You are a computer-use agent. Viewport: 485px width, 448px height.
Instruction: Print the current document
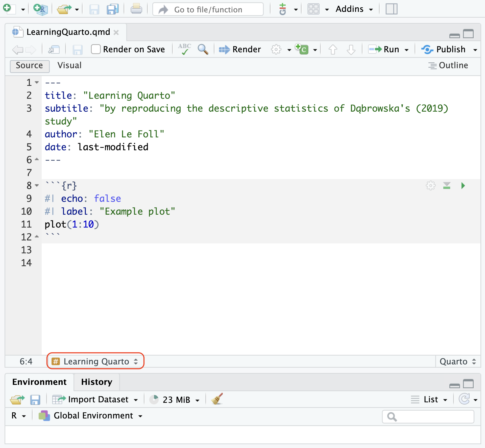[136, 9]
